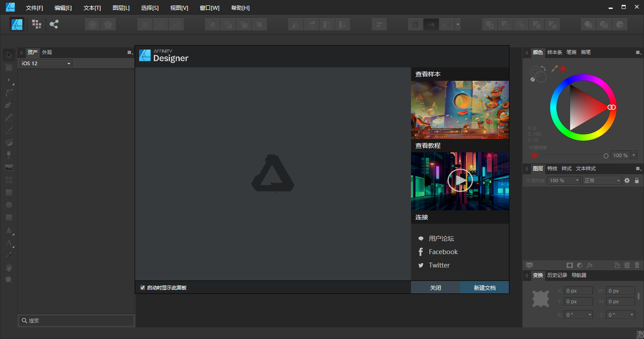
Task: Select the Move tool arrow
Action: tap(8, 55)
